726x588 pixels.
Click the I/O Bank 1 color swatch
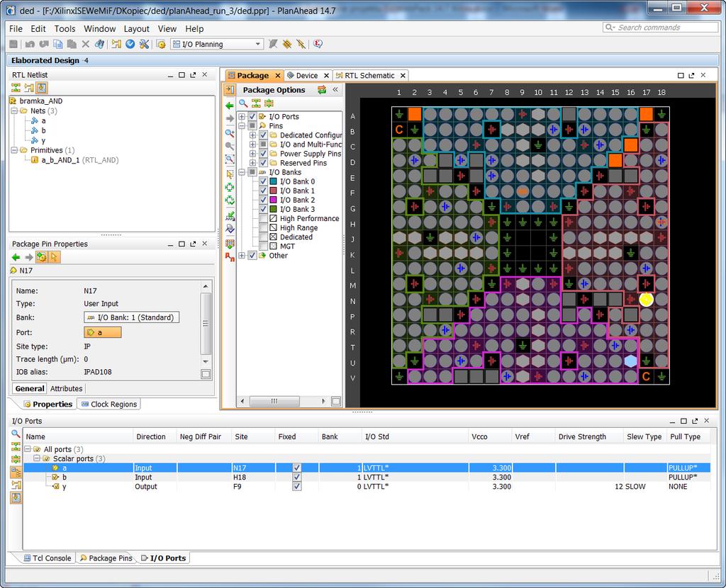tap(273, 191)
